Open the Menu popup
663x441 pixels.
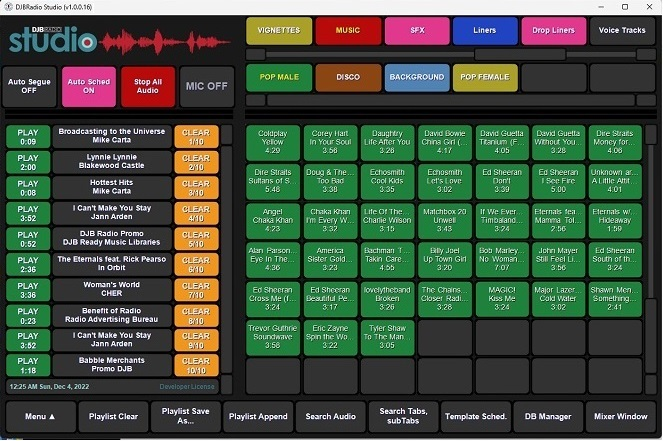tap(41, 416)
